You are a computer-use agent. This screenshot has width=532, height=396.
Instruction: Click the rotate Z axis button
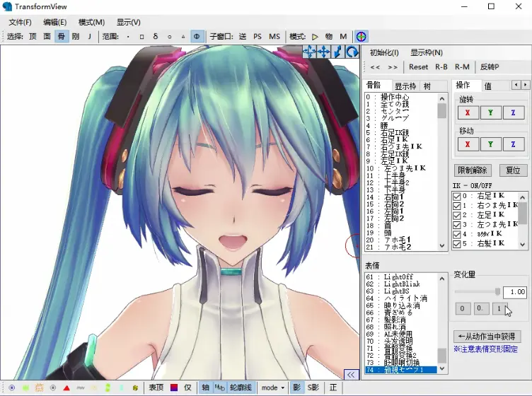point(514,113)
